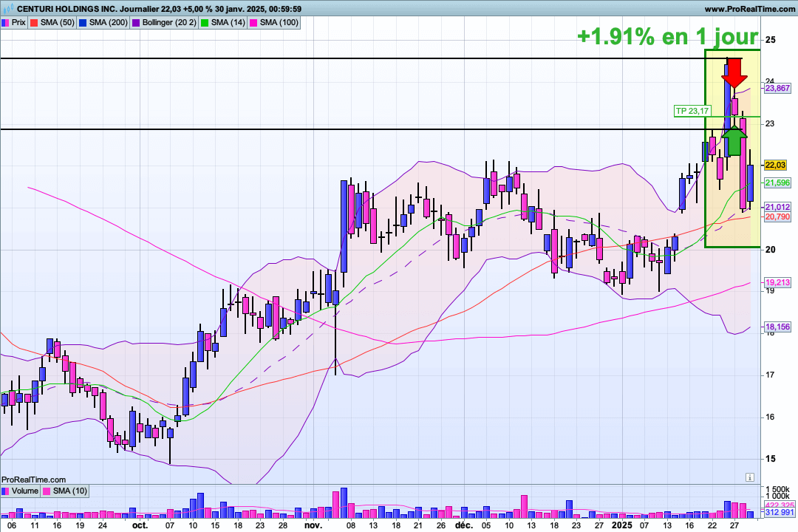Select the SMA (100) legend label

(279, 22)
